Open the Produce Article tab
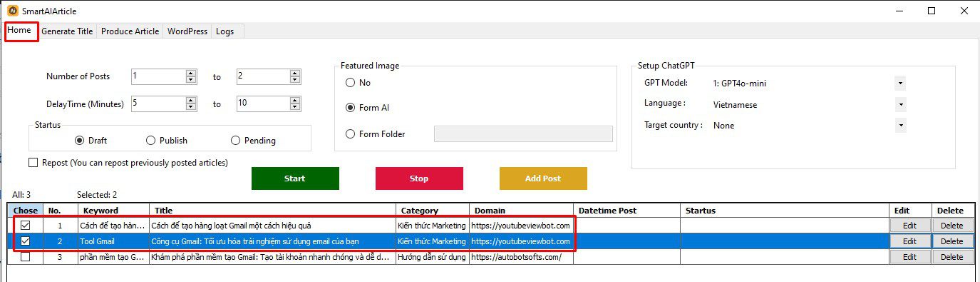 (130, 31)
